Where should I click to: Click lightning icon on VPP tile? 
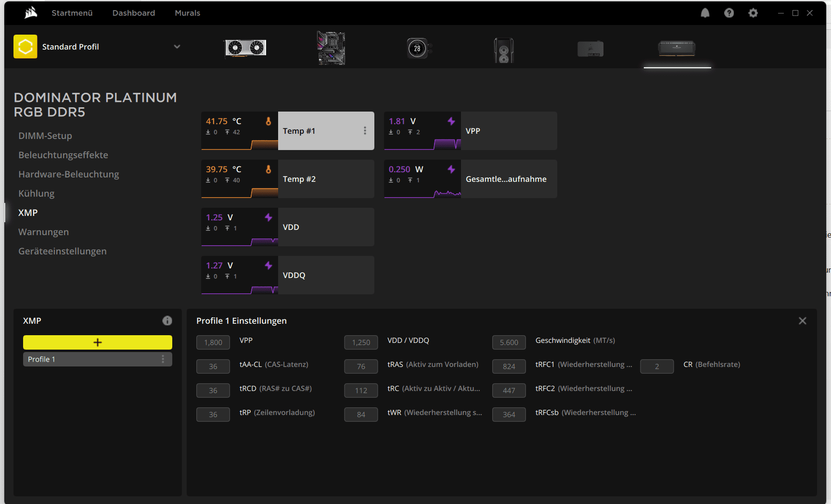point(451,121)
